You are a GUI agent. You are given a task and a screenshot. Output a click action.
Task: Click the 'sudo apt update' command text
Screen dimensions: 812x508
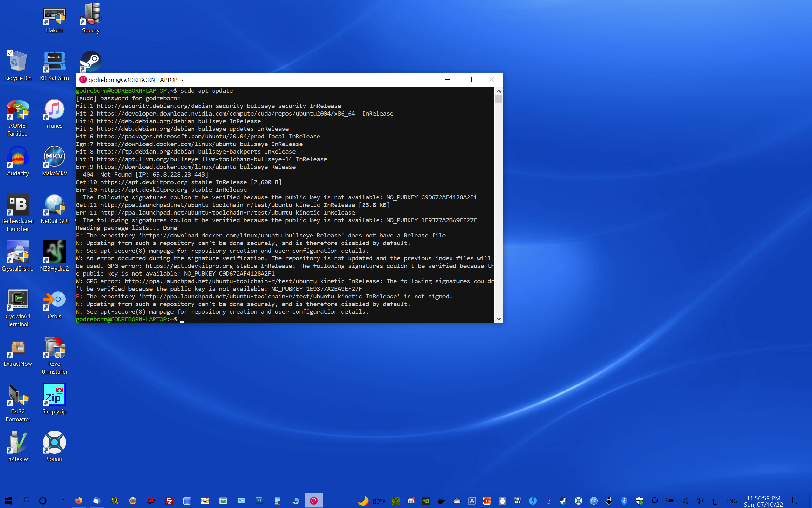[x=207, y=91]
